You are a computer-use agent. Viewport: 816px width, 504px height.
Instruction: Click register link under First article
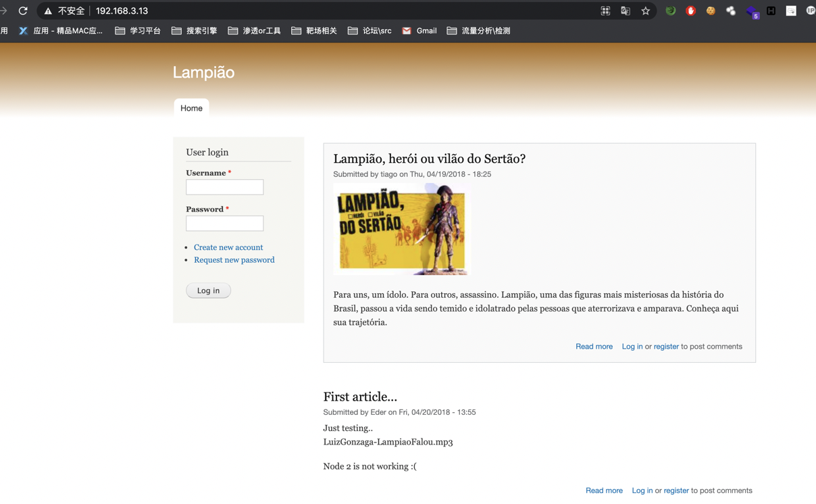[676, 490]
